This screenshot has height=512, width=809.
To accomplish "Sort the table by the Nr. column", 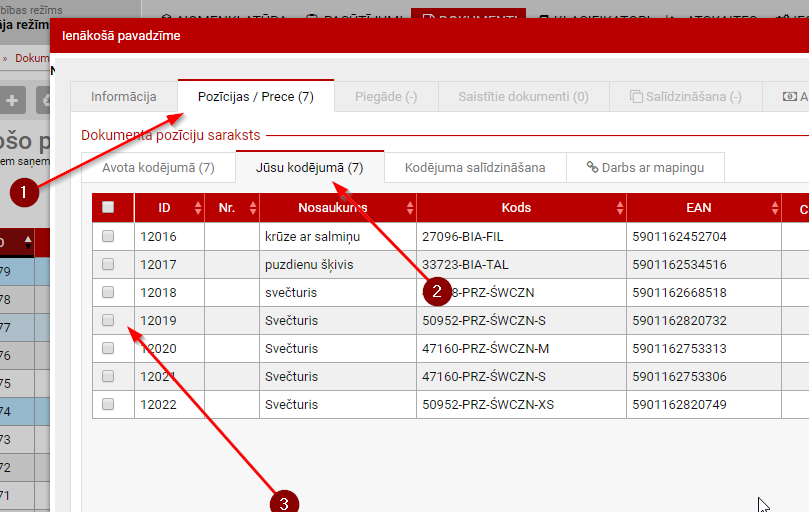I will [x=253, y=208].
